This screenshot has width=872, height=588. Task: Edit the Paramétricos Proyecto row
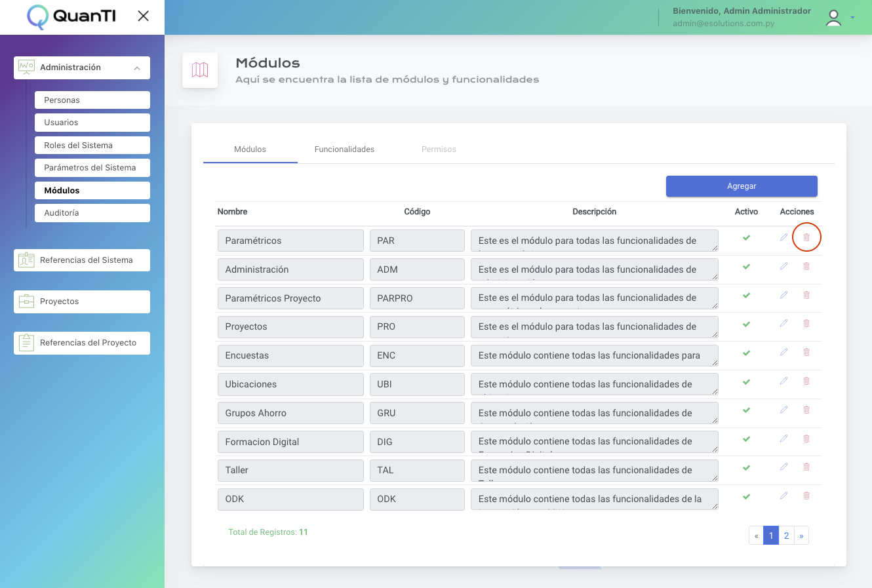pos(783,295)
